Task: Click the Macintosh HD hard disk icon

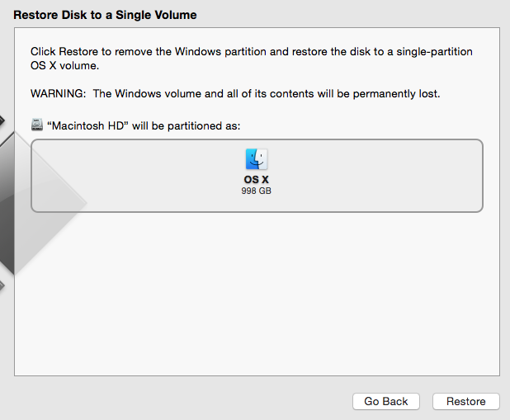Action: click(x=37, y=125)
